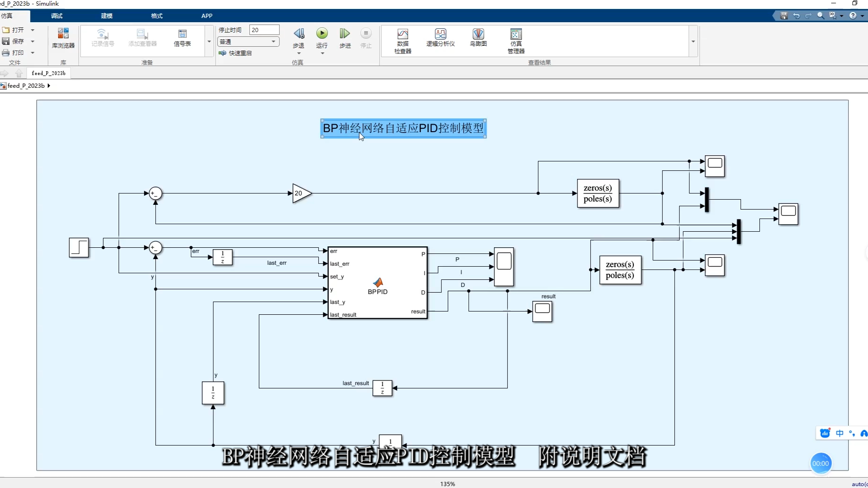
Task: Expand the 打印 dropdown arrow
Action: pos(33,52)
